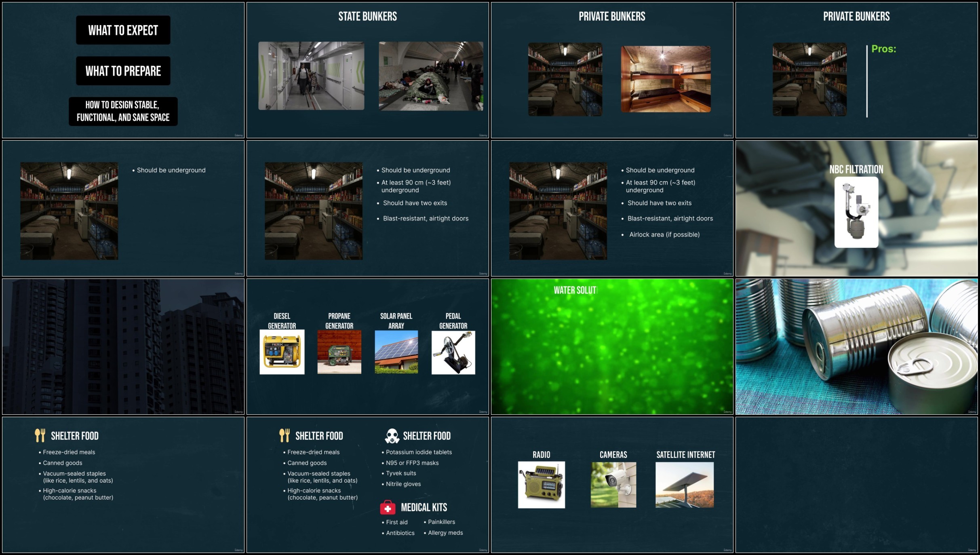Click the "Antibiotics" bullet
The width and height of the screenshot is (980, 555).
[x=400, y=533]
